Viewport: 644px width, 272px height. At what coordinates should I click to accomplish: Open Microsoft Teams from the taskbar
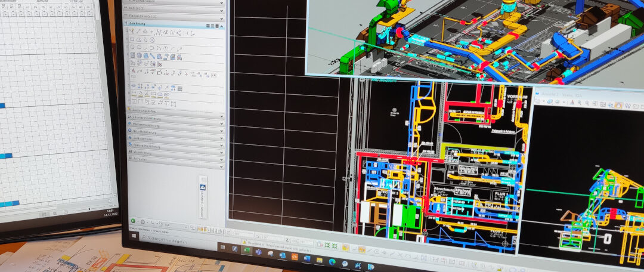click(258, 252)
